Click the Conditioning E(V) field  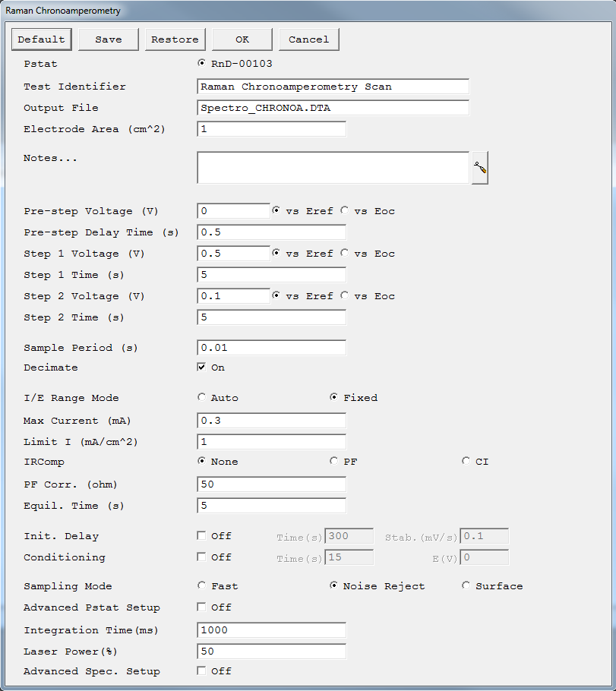(x=484, y=557)
